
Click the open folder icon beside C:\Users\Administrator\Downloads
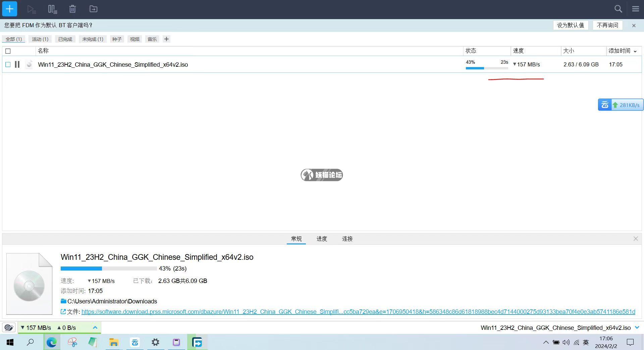(63, 301)
